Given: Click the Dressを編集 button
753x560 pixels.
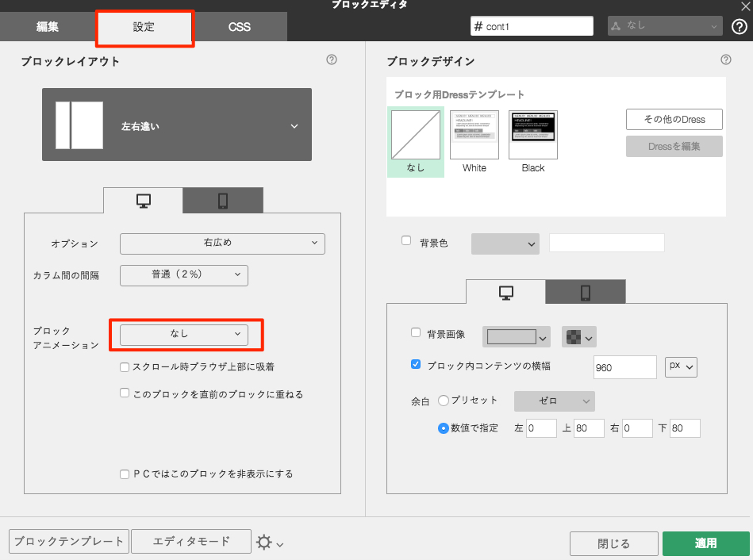Looking at the screenshot, I should pyautogui.click(x=674, y=147).
